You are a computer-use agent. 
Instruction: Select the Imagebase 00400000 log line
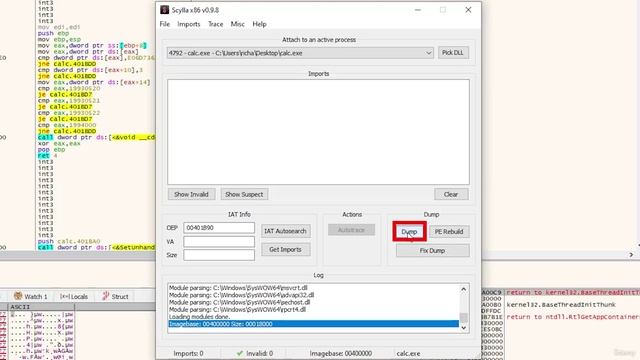(x=313, y=324)
